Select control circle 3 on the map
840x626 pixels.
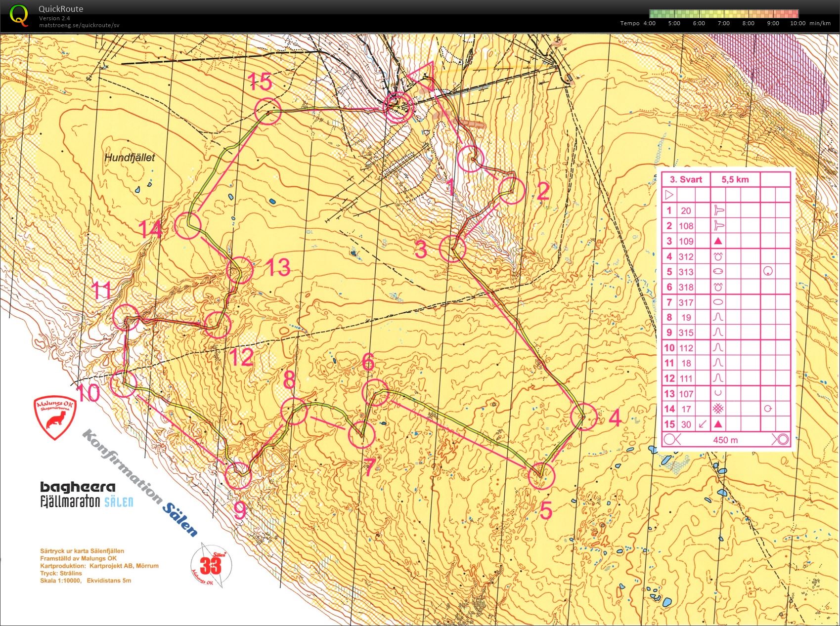pyautogui.click(x=452, y=249)
